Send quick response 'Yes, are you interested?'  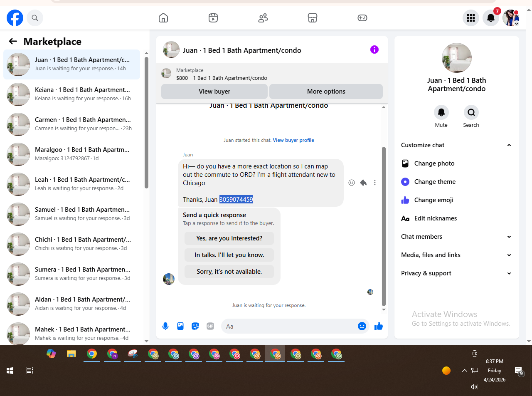point(229,238)
